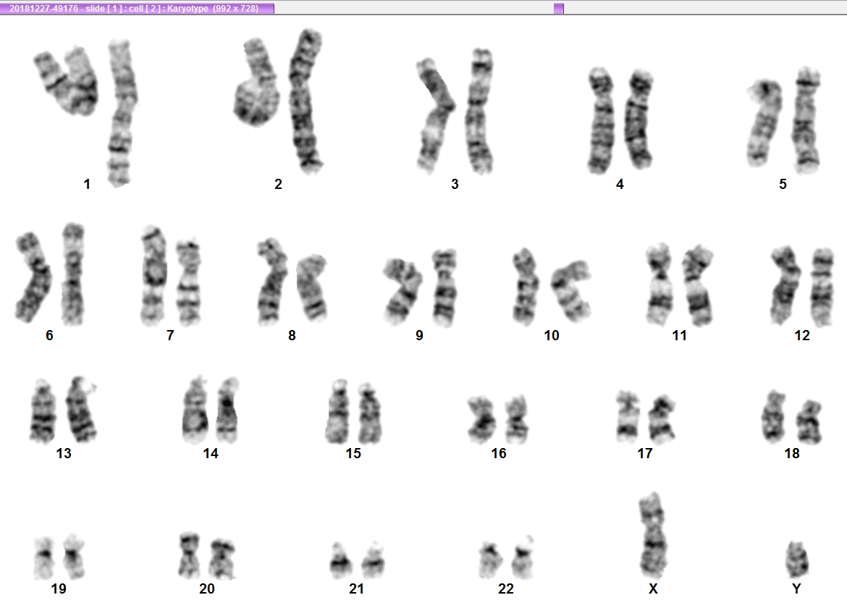This screenshot has height=616, width=847.
Task: Select the X chromosome image
Action: (654, 536)
